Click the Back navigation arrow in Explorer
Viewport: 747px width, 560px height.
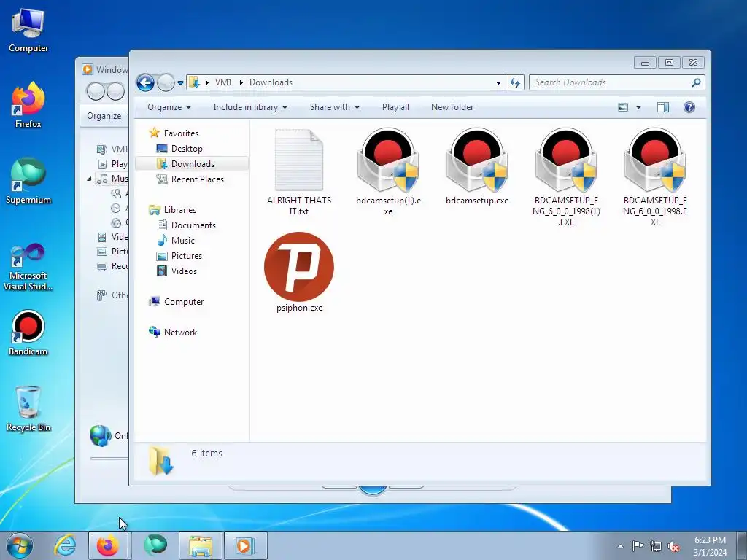(x=145, y=82)
